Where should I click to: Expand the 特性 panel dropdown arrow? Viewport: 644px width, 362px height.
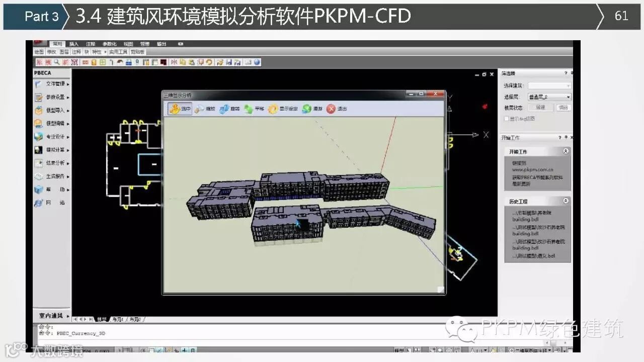(105, 52)
